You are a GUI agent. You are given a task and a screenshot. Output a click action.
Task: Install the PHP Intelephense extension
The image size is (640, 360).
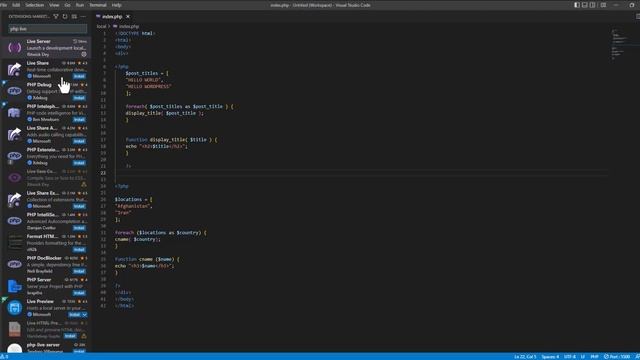[x=79, y=120]
